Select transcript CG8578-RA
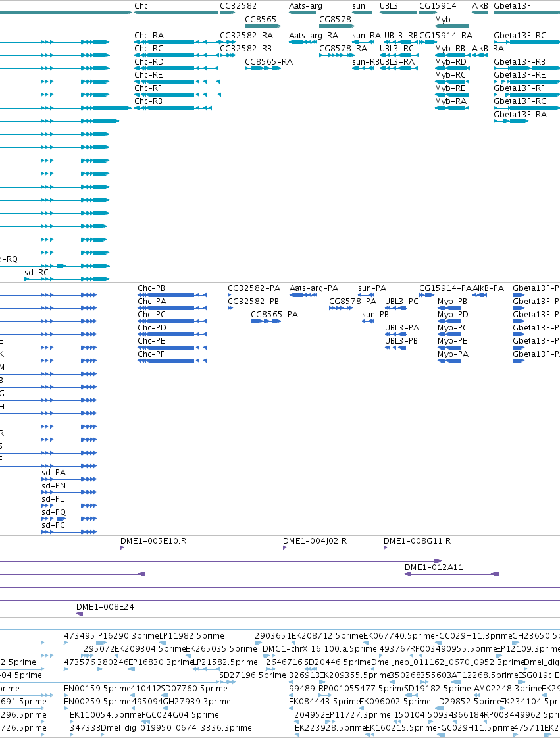 [x=343, y=49]
